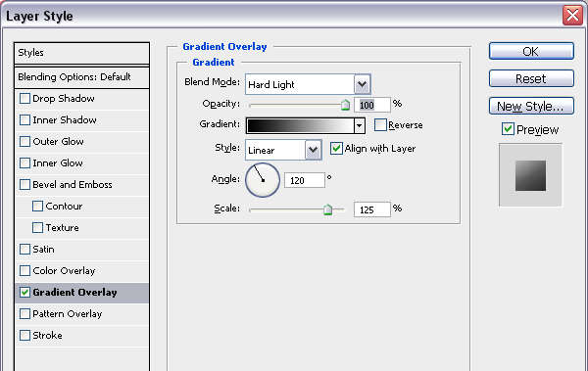Select the Inner Glow label
The image size is (588, 371).
pos(58,163)
